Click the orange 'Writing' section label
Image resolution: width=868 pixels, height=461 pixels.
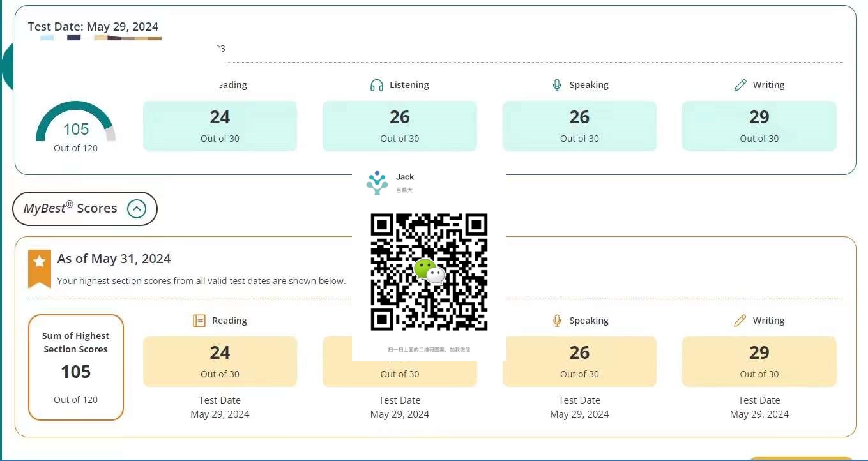click(768, 321)
